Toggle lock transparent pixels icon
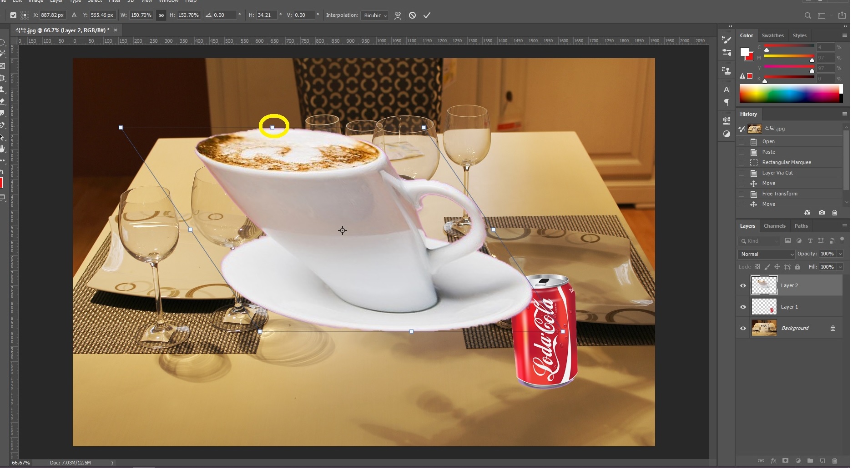The image size is (868, 469). [x=757, y=267]
